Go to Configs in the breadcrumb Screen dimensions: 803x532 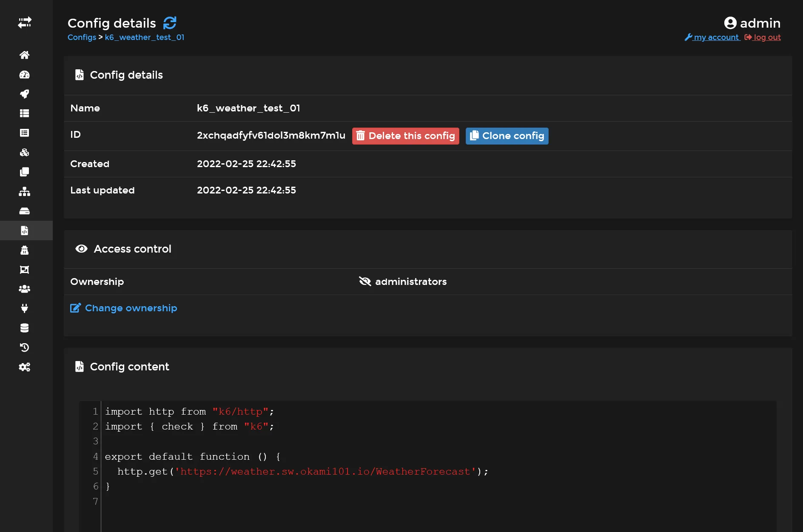tap(82, 37)
